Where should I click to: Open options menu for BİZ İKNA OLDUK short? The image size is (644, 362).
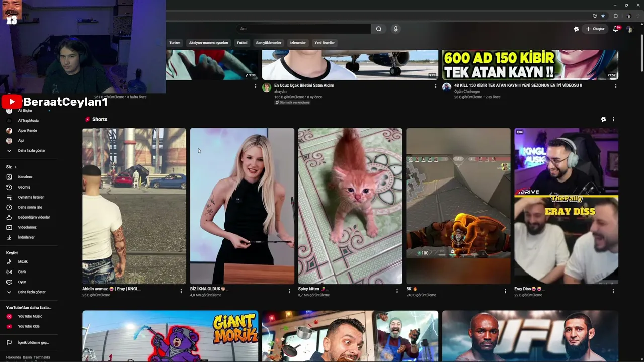(289, 291)
